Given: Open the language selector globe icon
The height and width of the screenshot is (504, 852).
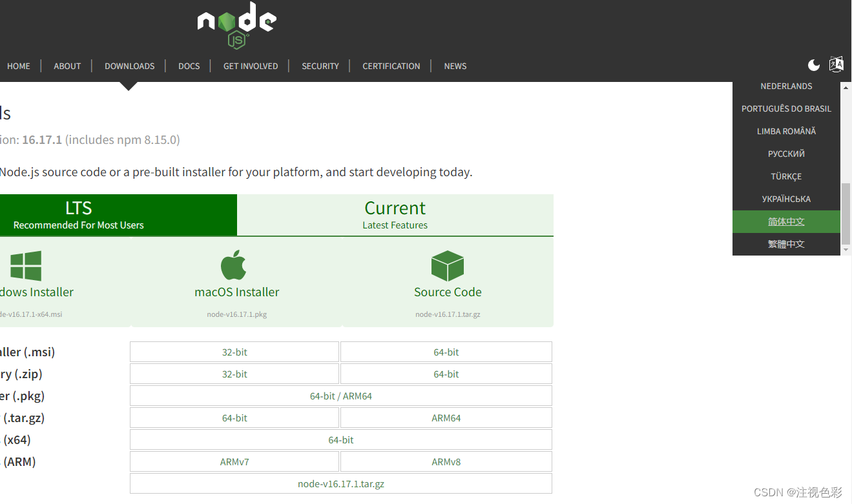Looking at the screenshot, I should pos(836,65).
